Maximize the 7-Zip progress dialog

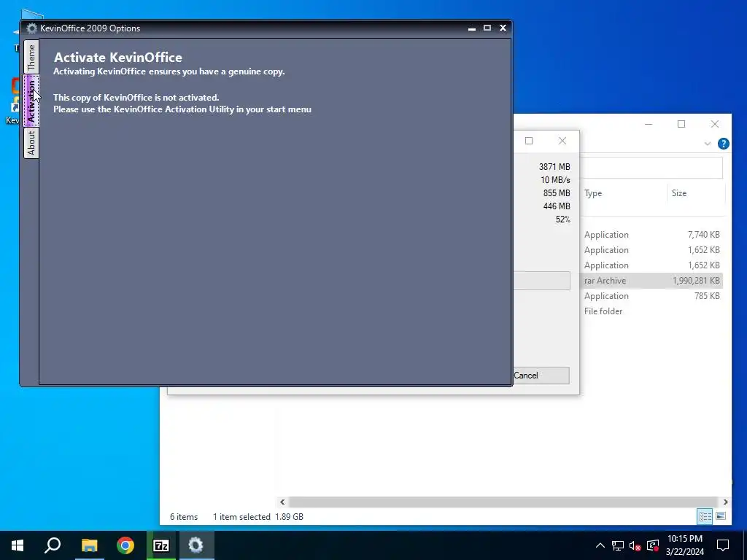tap(529, 141)
